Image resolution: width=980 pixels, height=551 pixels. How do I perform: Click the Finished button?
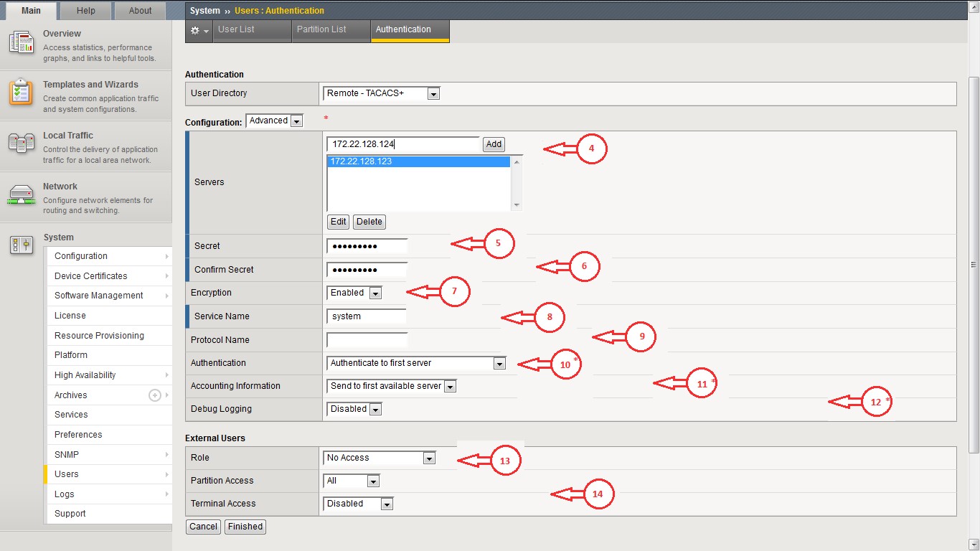click(245, 527)
